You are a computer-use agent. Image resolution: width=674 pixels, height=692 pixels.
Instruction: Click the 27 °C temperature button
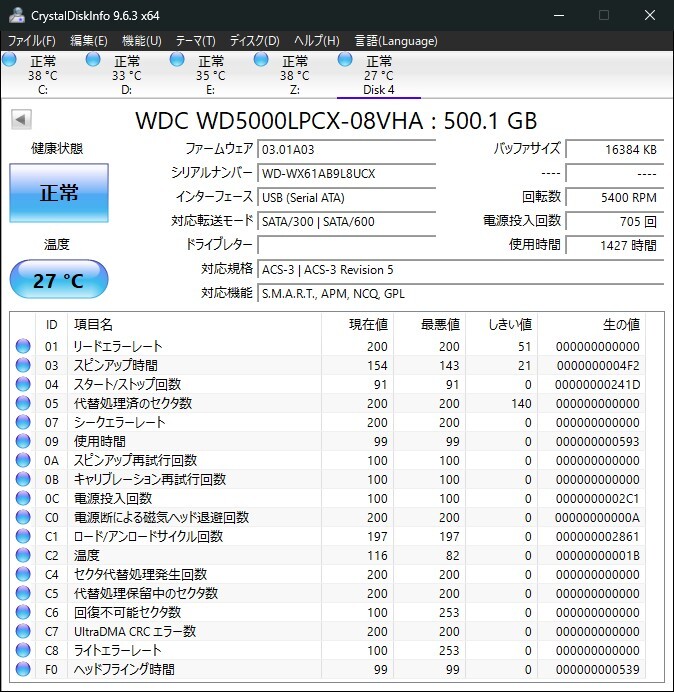tap(59, 279)
